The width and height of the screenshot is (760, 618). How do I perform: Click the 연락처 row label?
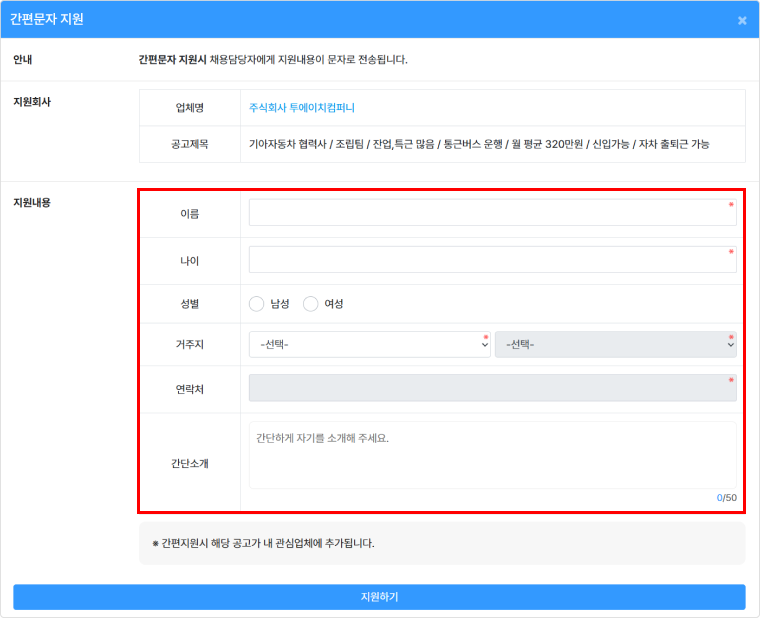click(x=189, y=389)
